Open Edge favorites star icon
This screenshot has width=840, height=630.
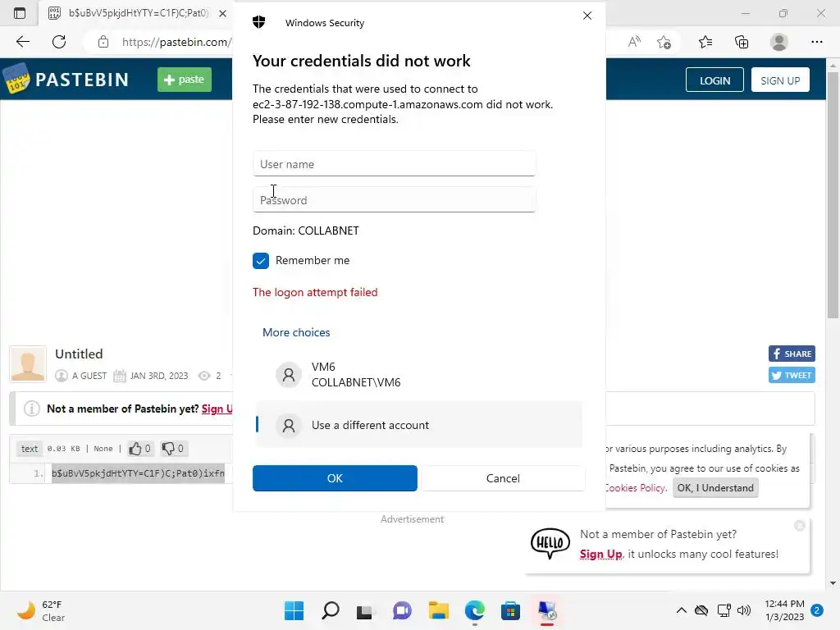click(705, 42)
